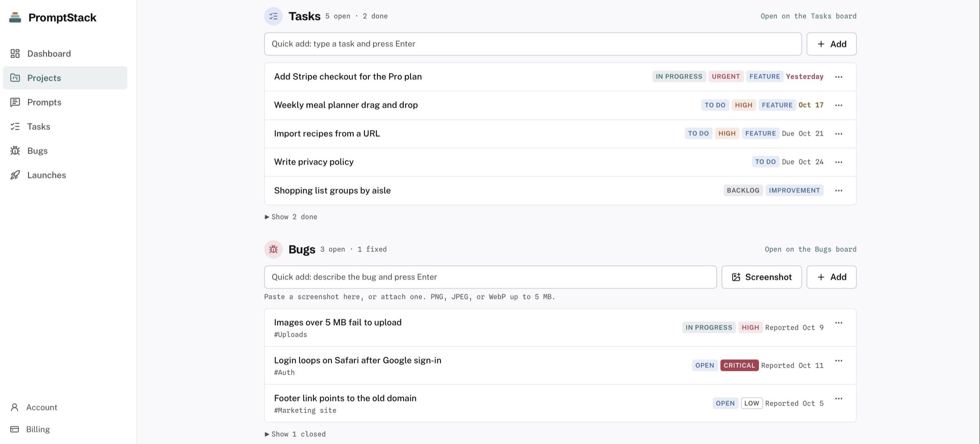
Task: Open more options for Shopping list groups by aisle
Action: 839,191
